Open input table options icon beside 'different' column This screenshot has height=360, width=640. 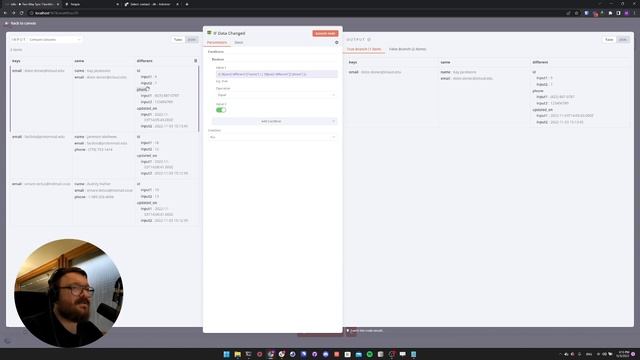point(196,61)
